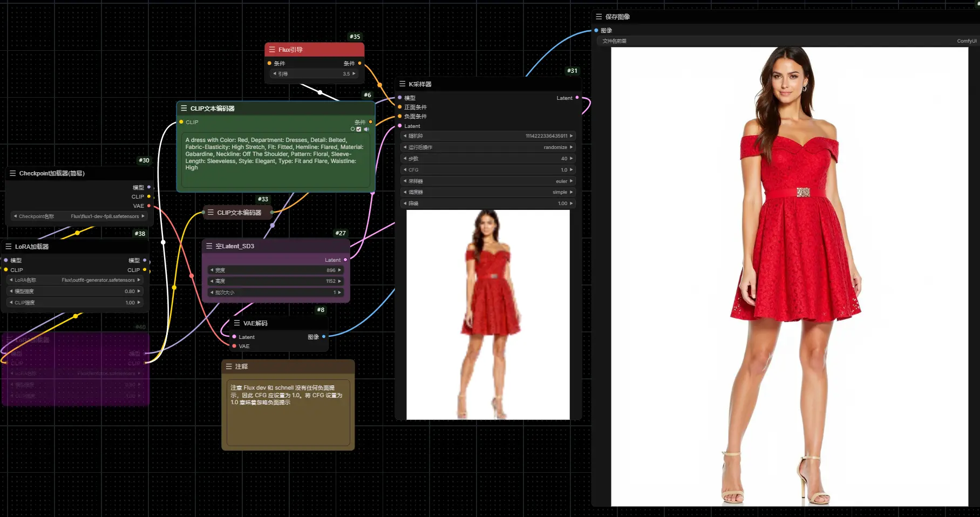Click the 注释 note node icon
Image resolution: width=980 pixels, height=517 pixels.
pyautogui.click(x=228, y=366)
